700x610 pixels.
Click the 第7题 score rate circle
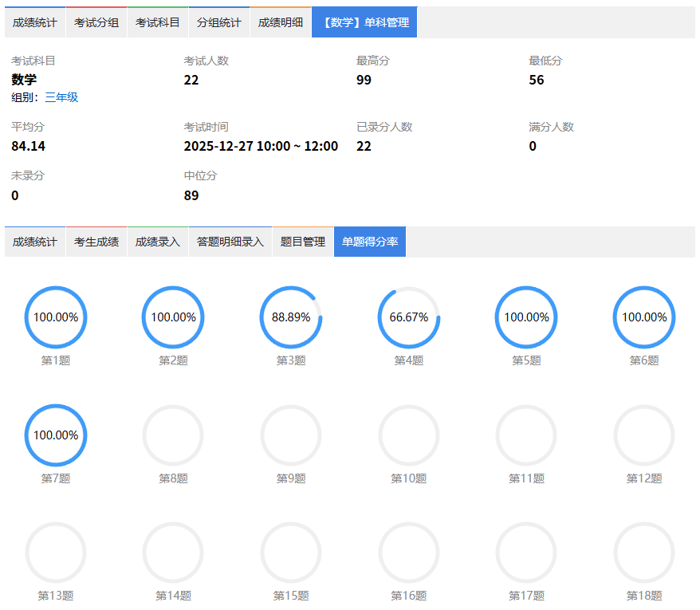point(56,435)
